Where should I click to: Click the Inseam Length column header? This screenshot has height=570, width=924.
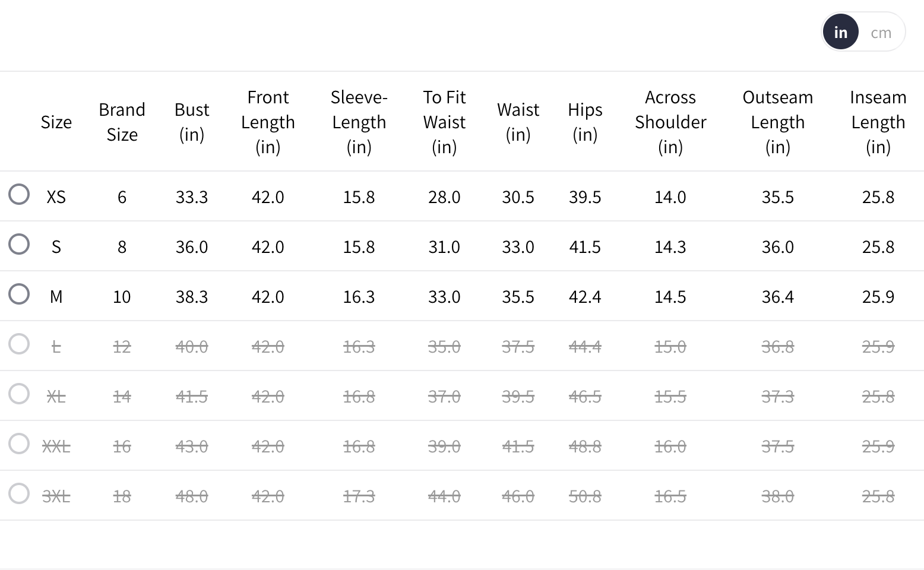pyautogui.click(x=878, y=122)
